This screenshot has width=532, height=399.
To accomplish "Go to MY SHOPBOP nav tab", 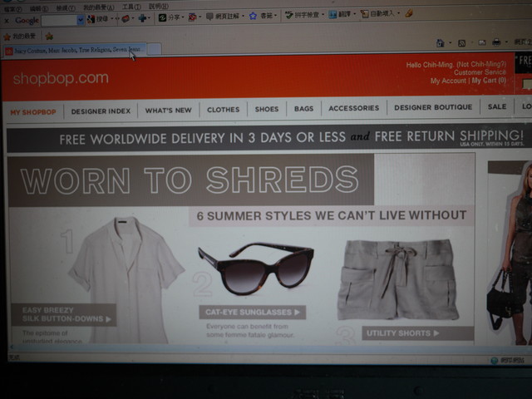I will (33, 112).
